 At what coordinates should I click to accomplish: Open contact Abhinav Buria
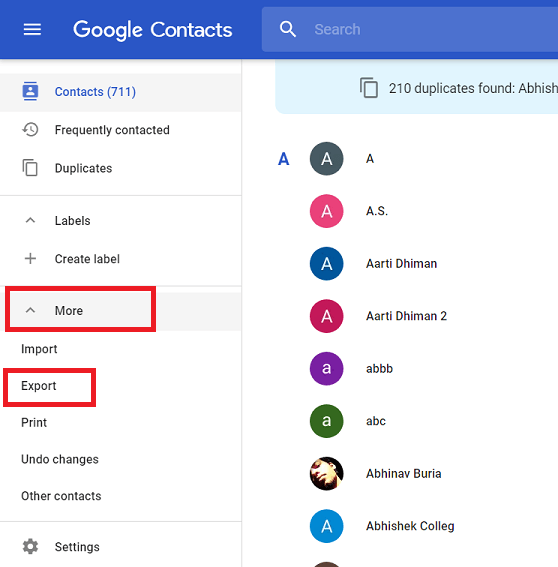404,473
